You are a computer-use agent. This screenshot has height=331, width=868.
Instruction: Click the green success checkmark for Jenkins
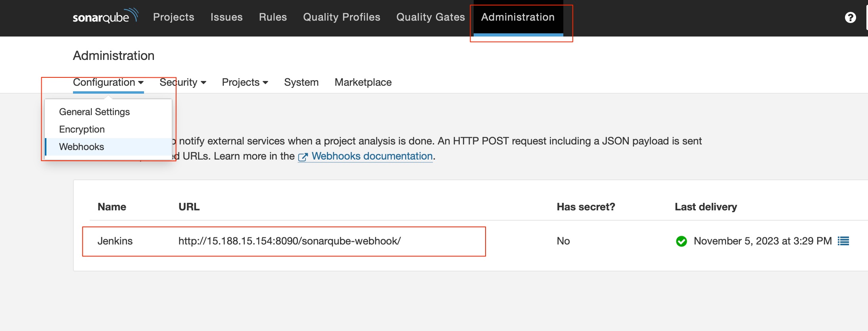[x=682, y=241]
